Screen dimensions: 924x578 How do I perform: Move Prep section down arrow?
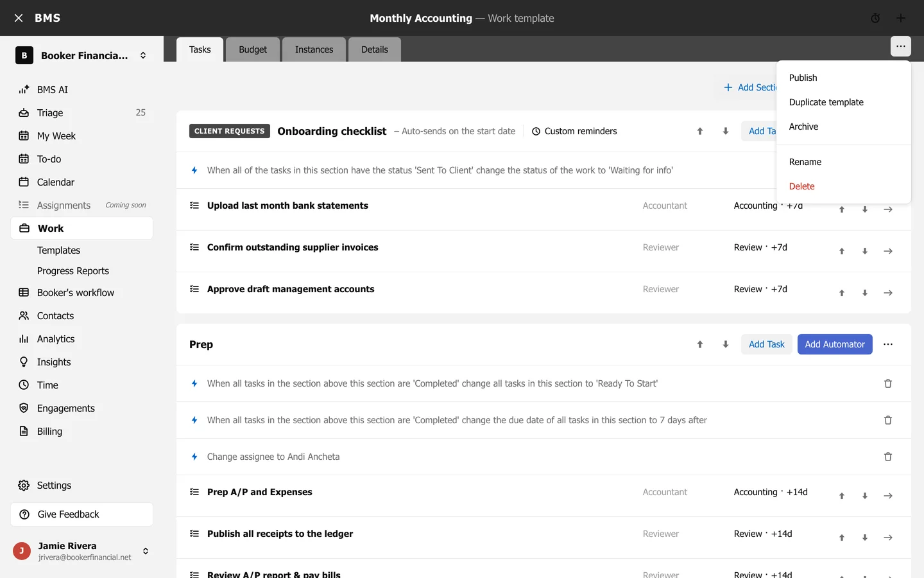(726, 344)
